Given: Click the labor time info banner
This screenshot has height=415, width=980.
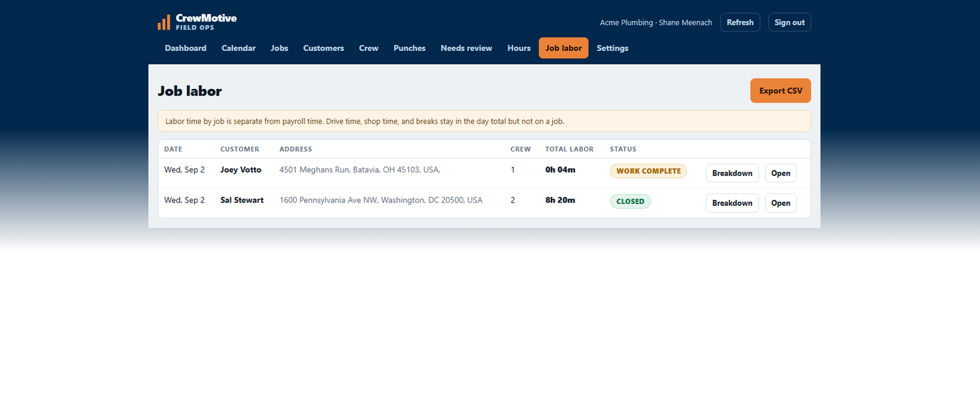Looking at the screenshot, I should [x=484, y=121].
